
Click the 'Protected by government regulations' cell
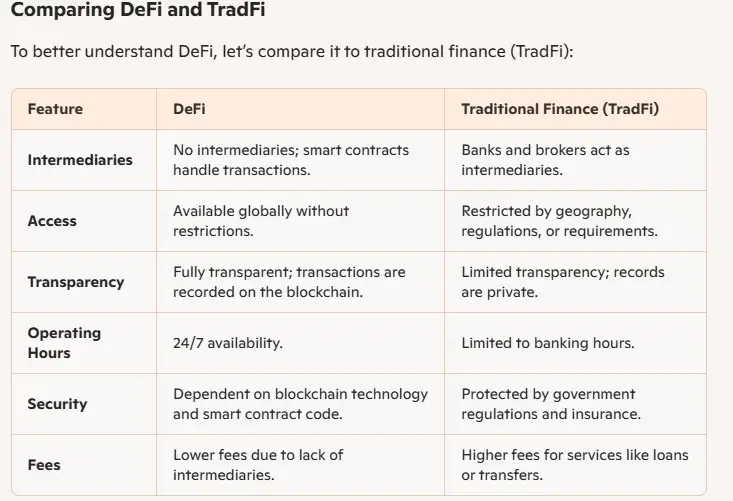click(x=551, y=404)
